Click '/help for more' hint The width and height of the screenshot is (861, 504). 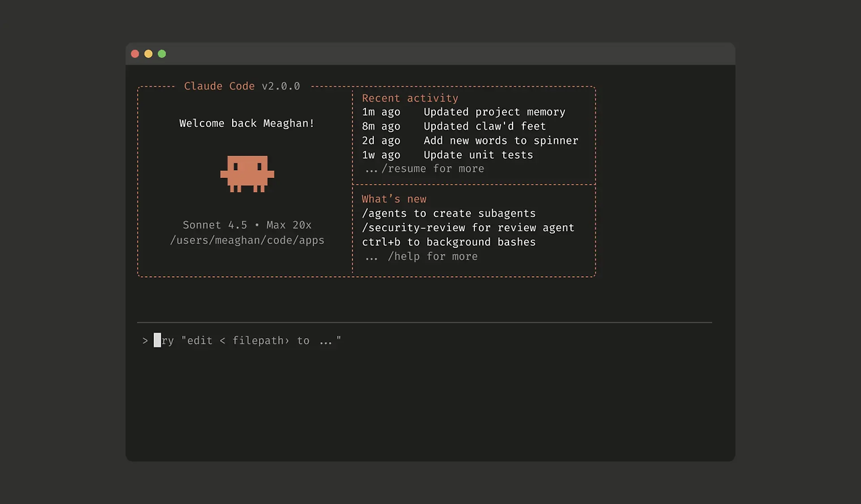(433, 257)
